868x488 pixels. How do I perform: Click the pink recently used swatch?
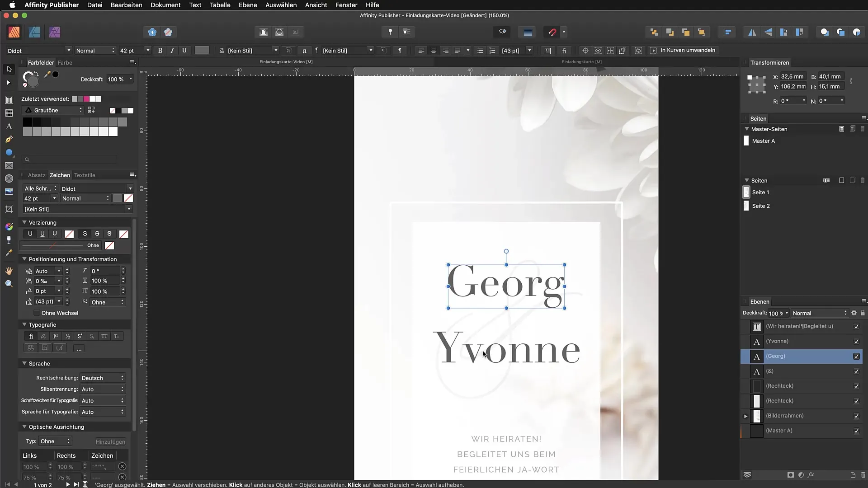(86, 99)
